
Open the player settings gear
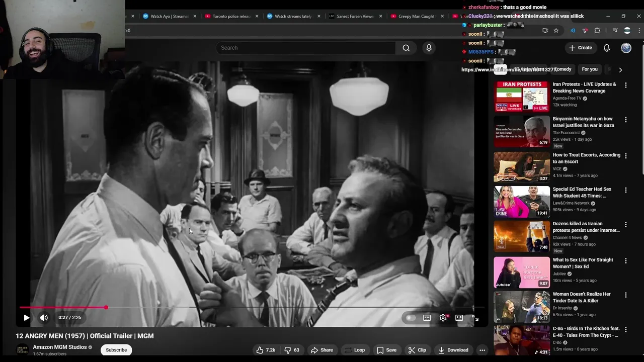(x=443, y=318)
